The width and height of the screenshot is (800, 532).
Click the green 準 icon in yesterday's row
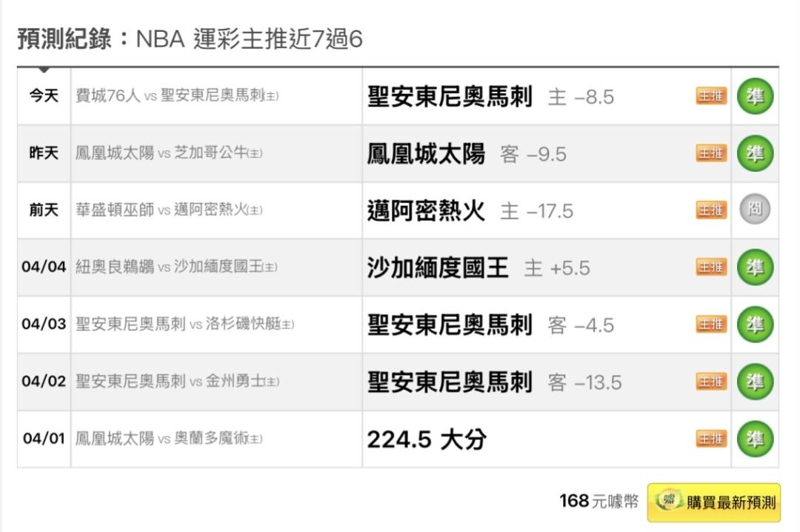(x=755, y=153)
